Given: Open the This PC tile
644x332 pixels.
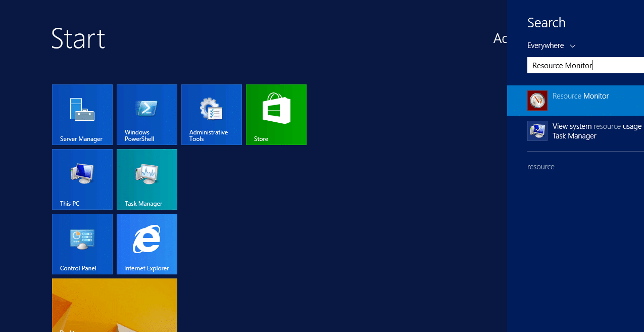Looking at the screenshot, I should tap(82, 179).
